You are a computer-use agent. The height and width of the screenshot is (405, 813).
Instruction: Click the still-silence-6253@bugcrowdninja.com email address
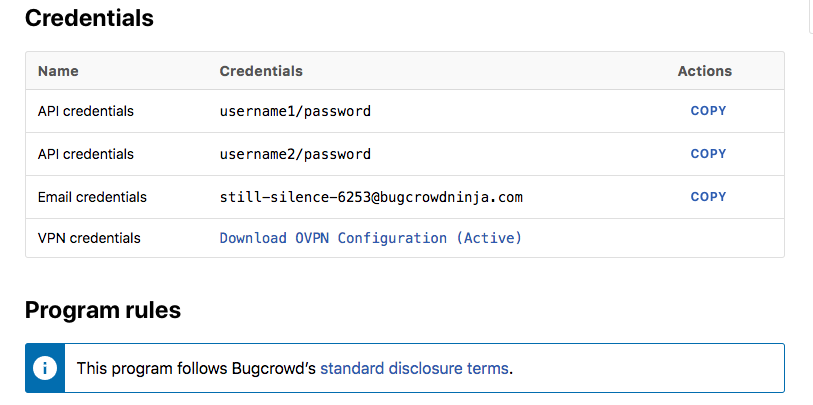(x=371, y=197)
